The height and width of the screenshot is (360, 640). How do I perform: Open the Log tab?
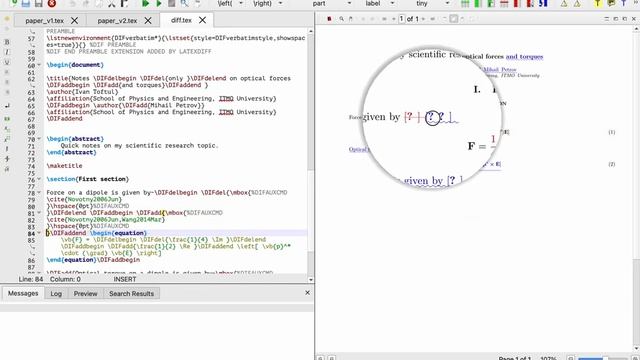pos(56,293)
